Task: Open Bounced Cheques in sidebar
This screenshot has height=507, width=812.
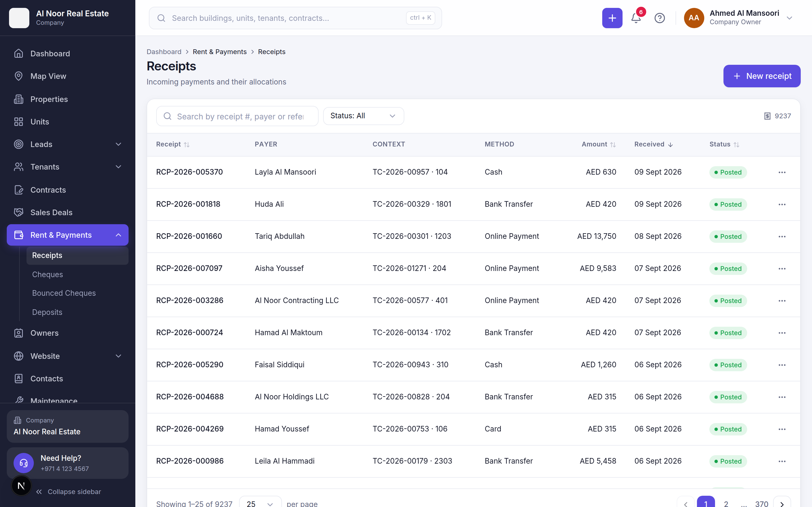Action: click(x=64, y=293)
